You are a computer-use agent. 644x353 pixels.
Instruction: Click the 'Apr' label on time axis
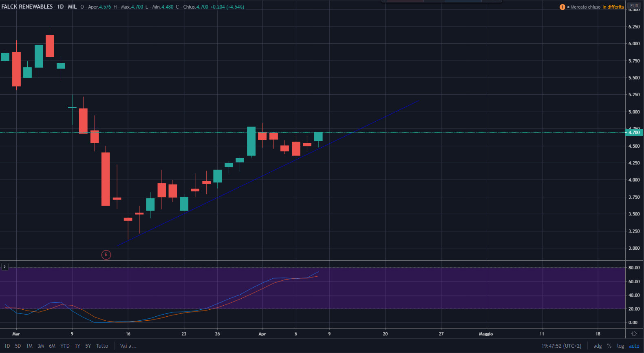[x=262, y=334]
